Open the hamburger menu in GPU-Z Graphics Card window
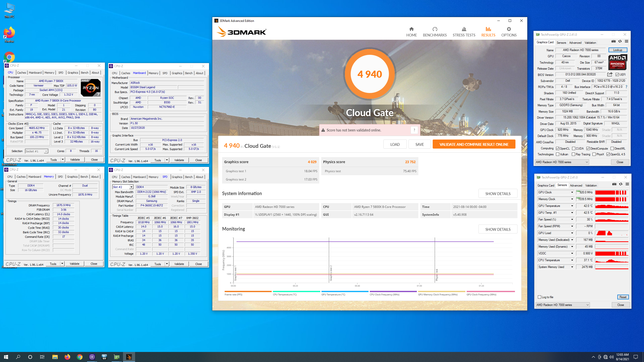This screenshot has height=362, width=644. tap(626, 41)
